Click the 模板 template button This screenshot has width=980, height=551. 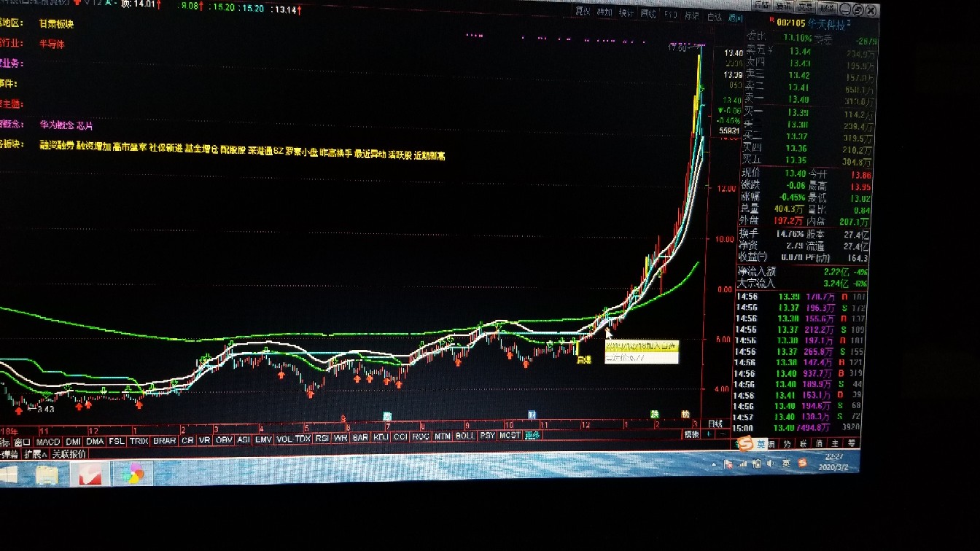[x=691, y=434]
